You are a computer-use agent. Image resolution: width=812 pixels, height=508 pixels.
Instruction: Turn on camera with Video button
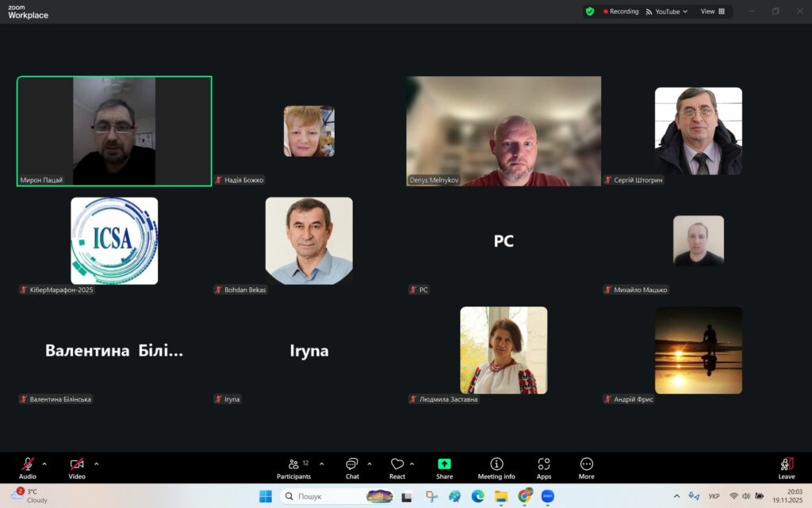click(76, 468)
